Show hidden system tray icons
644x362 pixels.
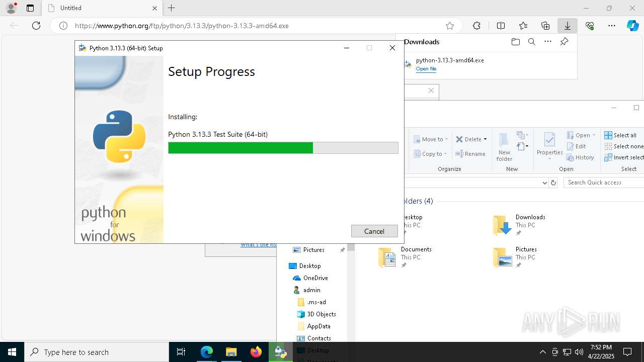pyautogui.click(x=542, y=352)
